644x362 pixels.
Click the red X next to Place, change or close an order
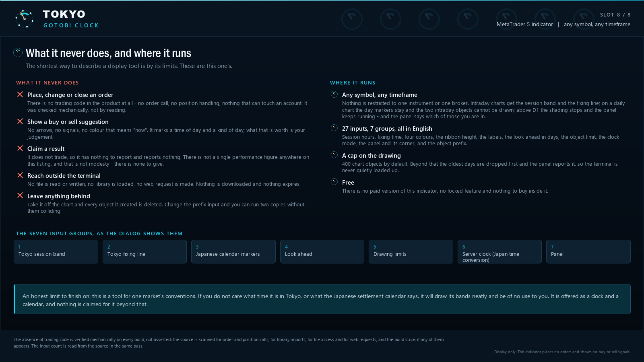click(x=20, y=95)
